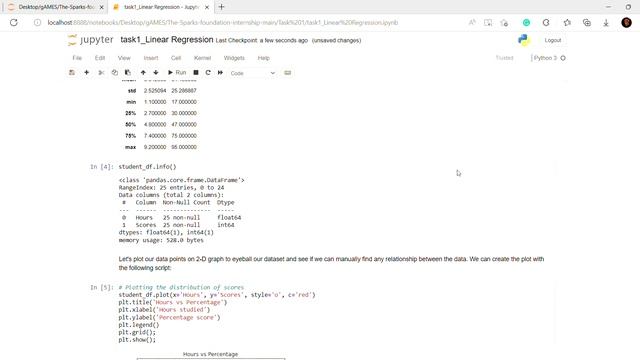Run the selected cell
This screenshot has width=640, height=360.
coord(177,73)
